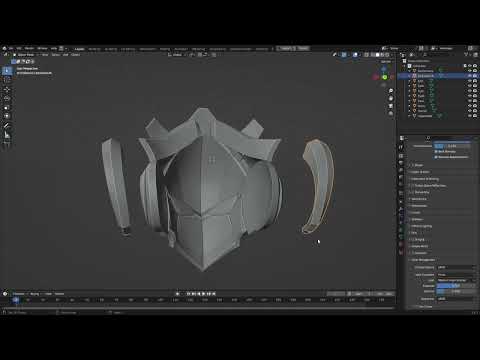Select the Scale tool
Viewport: 480px width, 360px height.
[7, 107]
